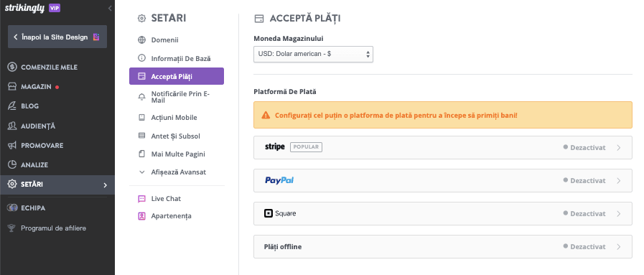Click the Promovare megaphone icon

12,145
